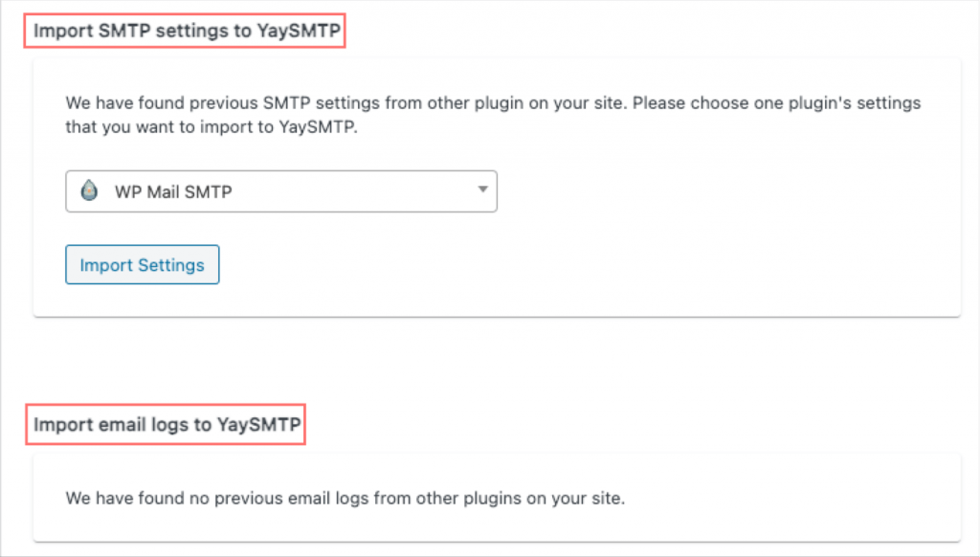Click "YaySMTP" in the SMTP settings heading

299,31
